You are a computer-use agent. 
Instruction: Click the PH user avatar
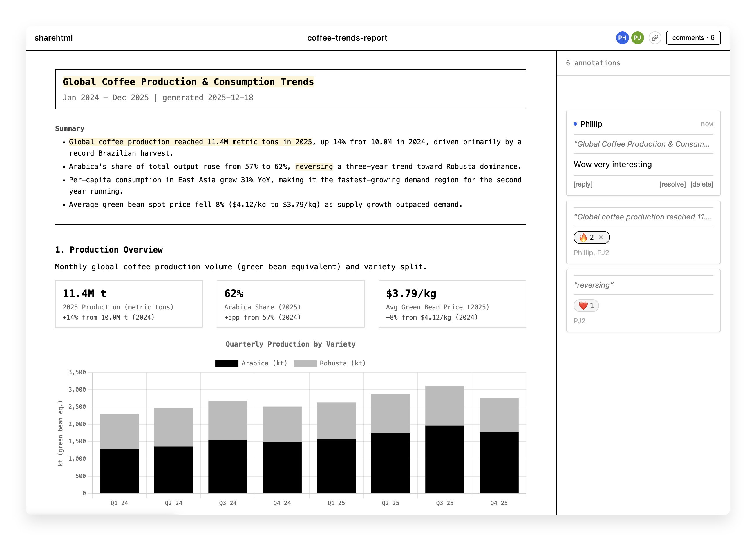point(622,38)
